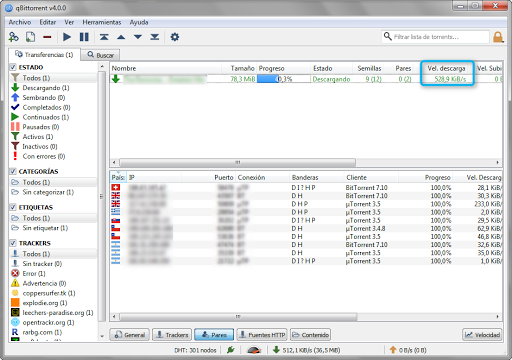
Task: Toggle alternative speed limits speedometer icon
Action: pos(254,350)
